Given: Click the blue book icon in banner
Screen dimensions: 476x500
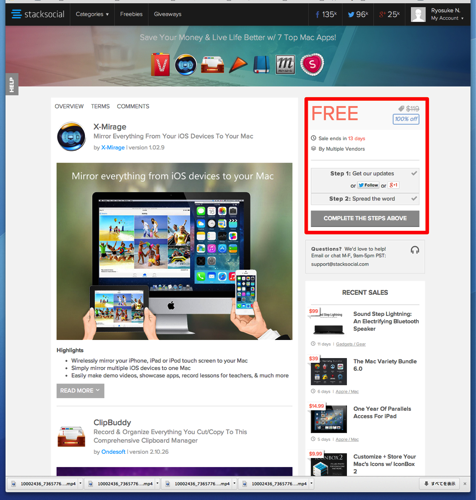Looking at the screenshot, I should tap(262, 64).
